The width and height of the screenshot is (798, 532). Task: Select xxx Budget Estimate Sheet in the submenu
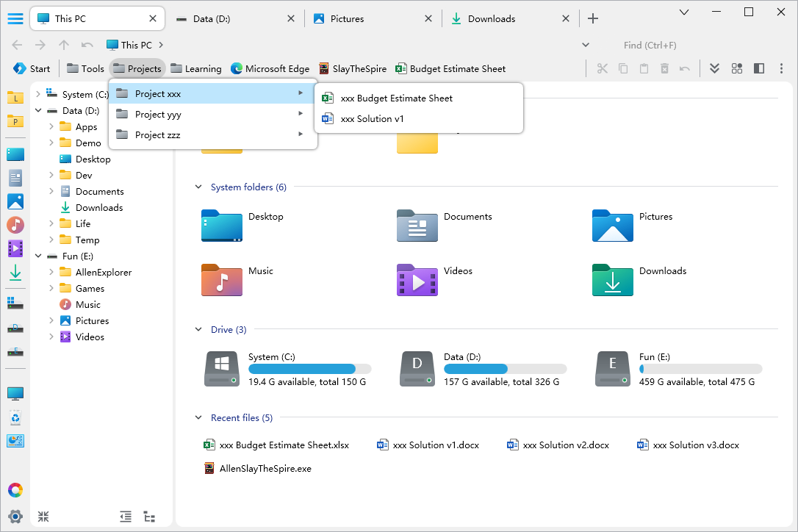pos(396,98)
